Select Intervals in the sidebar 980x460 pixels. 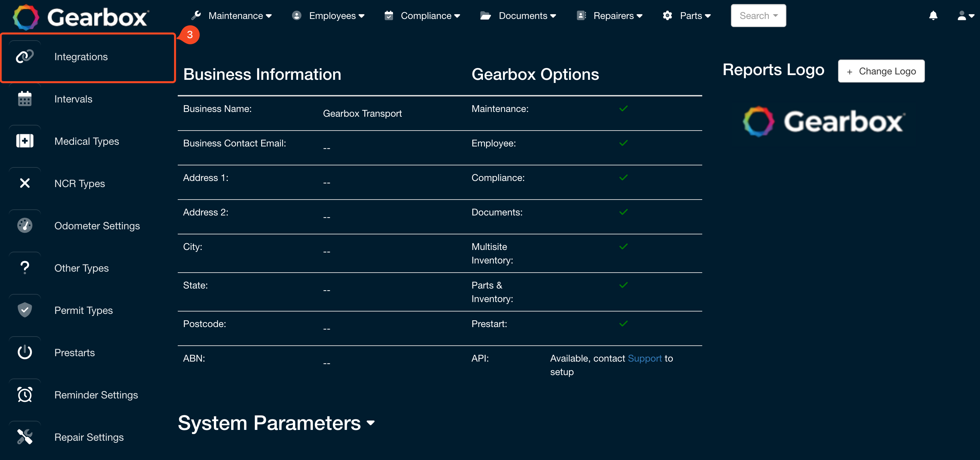(x=73, y=99)
